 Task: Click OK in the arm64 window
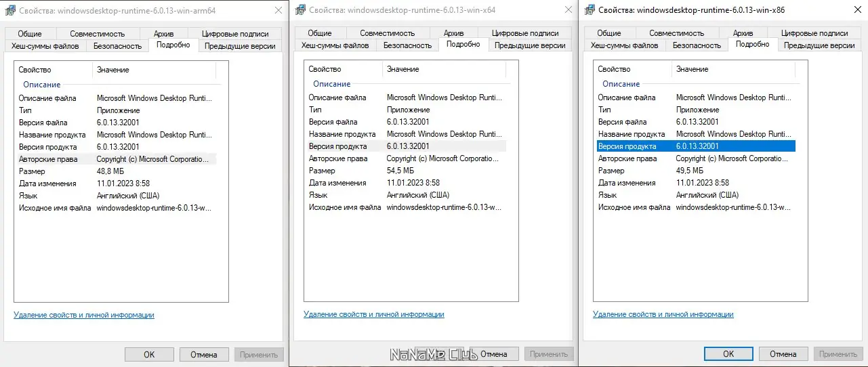tap(149, 354)
